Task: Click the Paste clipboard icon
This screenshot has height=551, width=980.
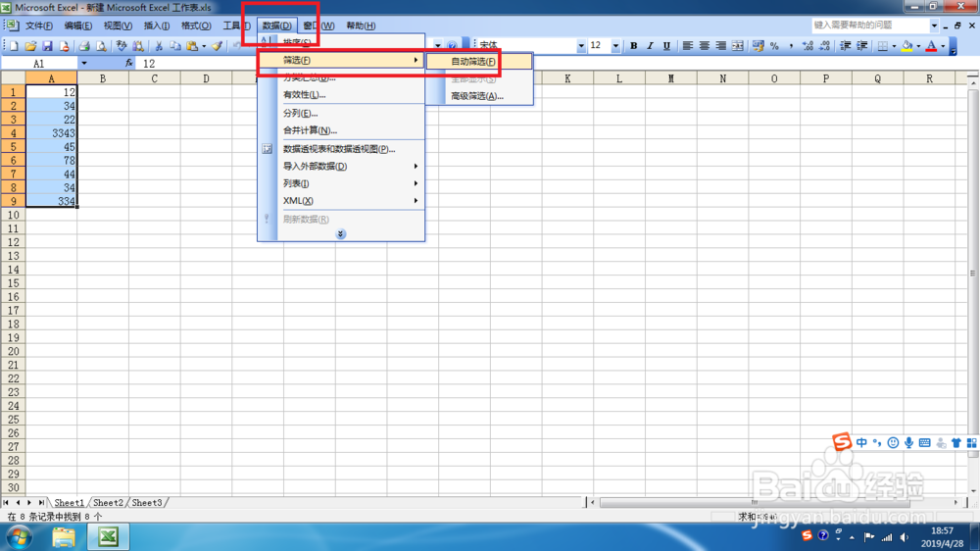Action: (192, 46)
